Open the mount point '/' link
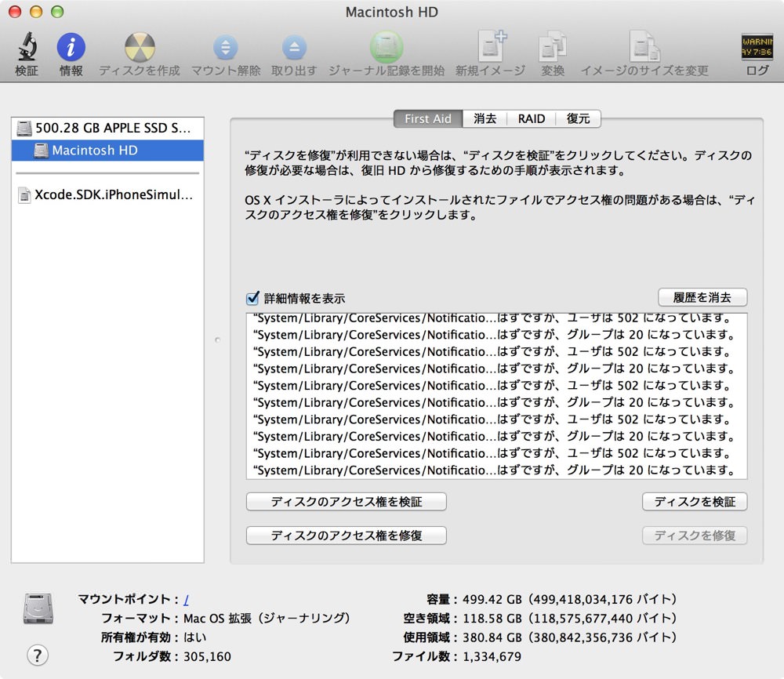This screenshot has width=784, height=679. 186,599
